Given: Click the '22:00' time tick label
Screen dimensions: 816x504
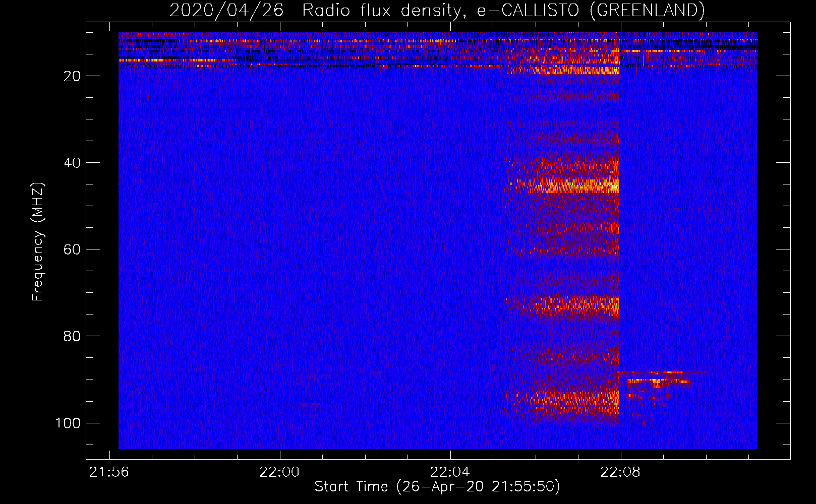Looking at the screenshot, I should coord(279,472).
